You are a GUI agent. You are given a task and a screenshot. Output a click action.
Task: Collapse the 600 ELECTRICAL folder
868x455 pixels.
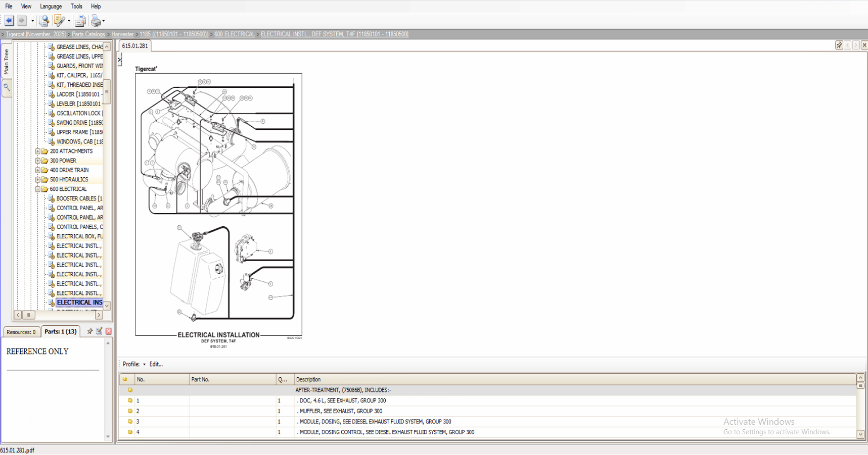pyautogui.click(x=37, y=189)
